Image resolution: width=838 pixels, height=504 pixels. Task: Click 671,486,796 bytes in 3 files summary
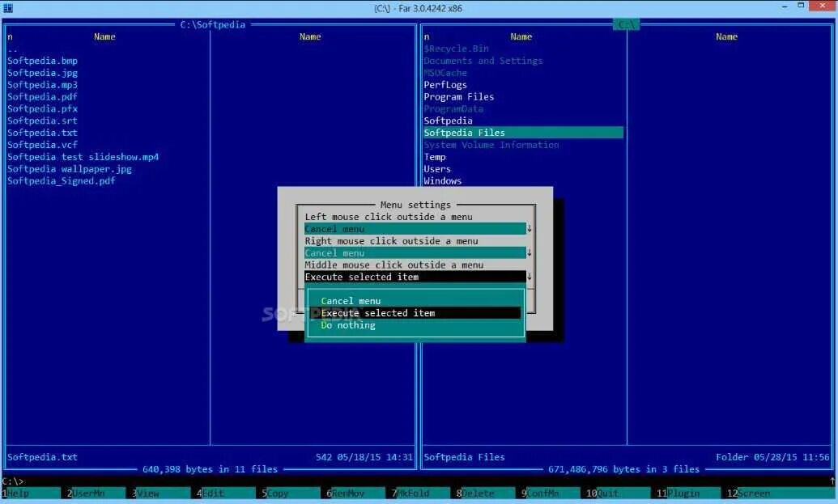point(623,469)
